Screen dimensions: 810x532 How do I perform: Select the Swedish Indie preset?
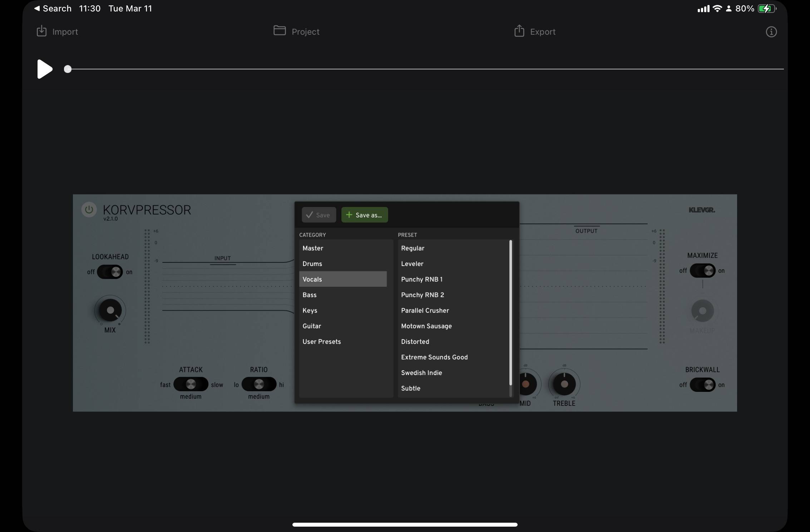tap(453, 373)
